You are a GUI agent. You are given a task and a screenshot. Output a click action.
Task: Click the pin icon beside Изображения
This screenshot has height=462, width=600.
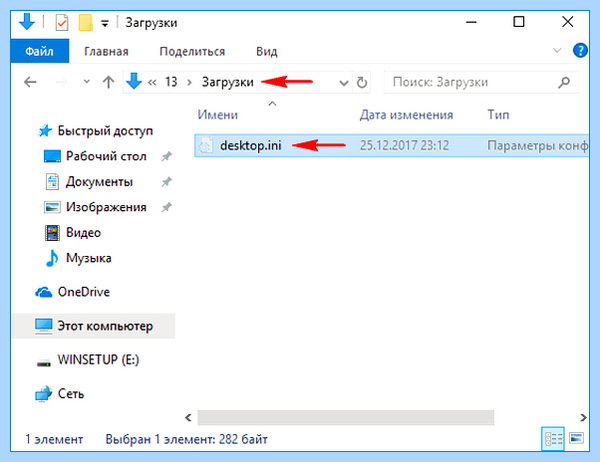(166, 207)
